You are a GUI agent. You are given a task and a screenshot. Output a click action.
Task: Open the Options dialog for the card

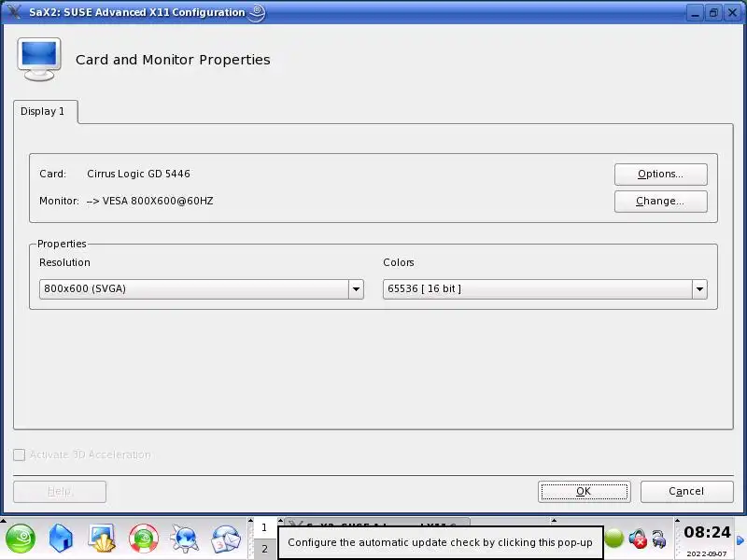[660, 175]
